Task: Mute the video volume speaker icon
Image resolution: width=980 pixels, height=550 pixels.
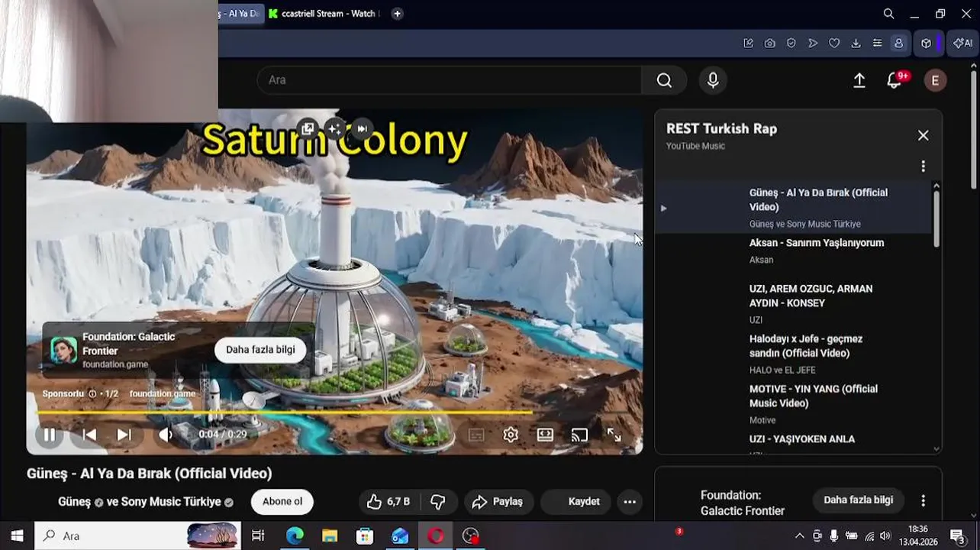Action: click(166, 435)
